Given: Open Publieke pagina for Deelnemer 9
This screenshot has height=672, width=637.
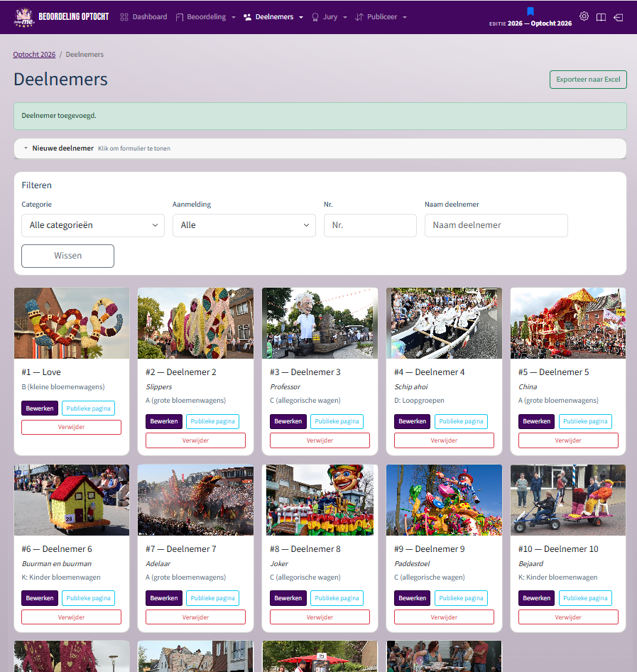Looking at the screenshot, I should click(461, 598).
